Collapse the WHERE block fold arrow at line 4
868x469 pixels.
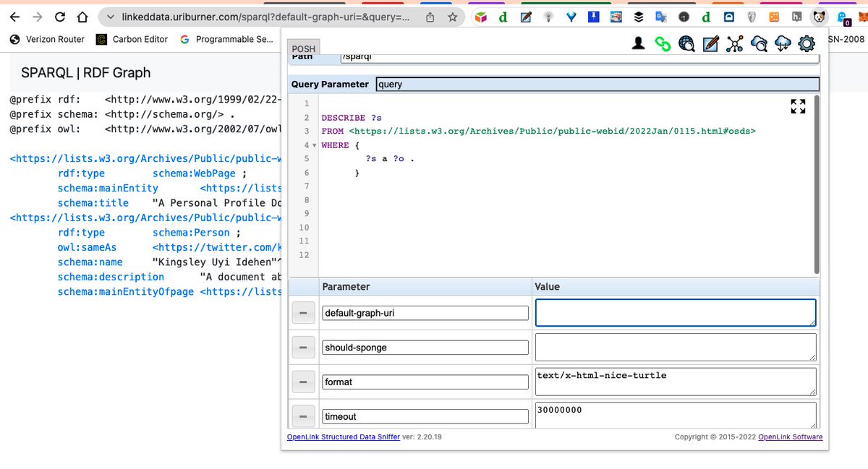point(314,145)
